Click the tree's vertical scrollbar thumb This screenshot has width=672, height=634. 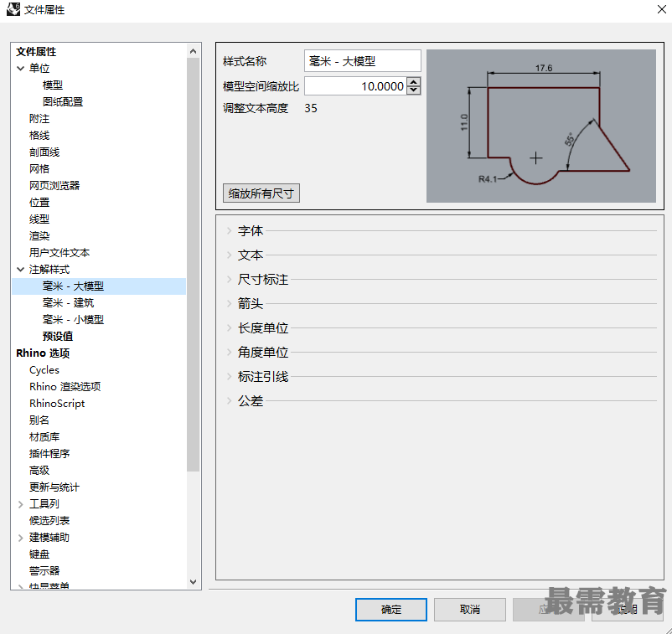point(194,265)
